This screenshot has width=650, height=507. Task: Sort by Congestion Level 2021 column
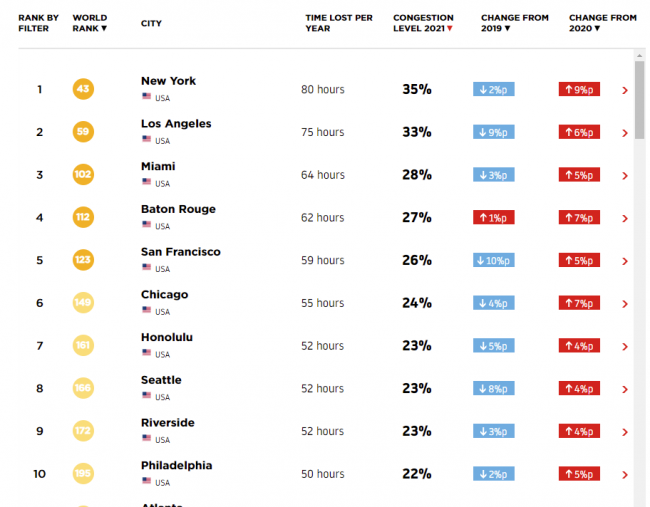pyautogui.click(x=423, y=23)
